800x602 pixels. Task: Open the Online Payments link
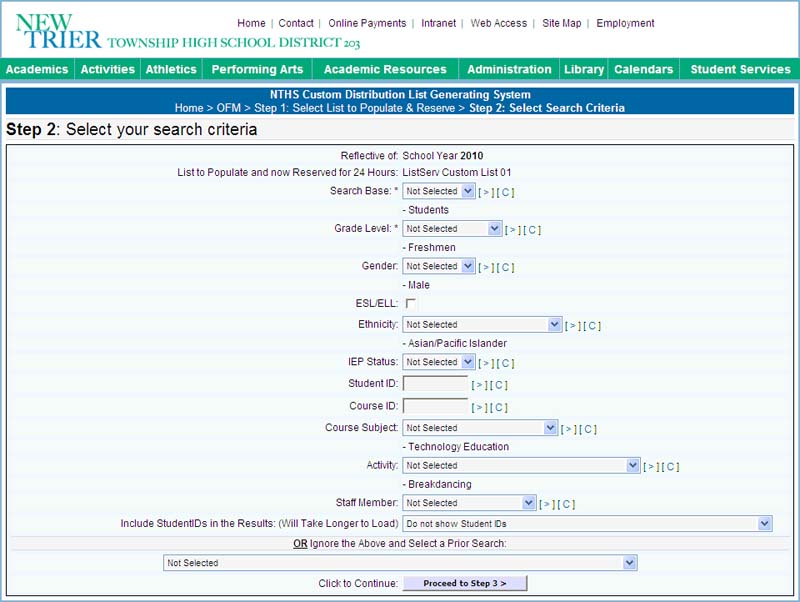pyautogui.click(x=367, y=23)
